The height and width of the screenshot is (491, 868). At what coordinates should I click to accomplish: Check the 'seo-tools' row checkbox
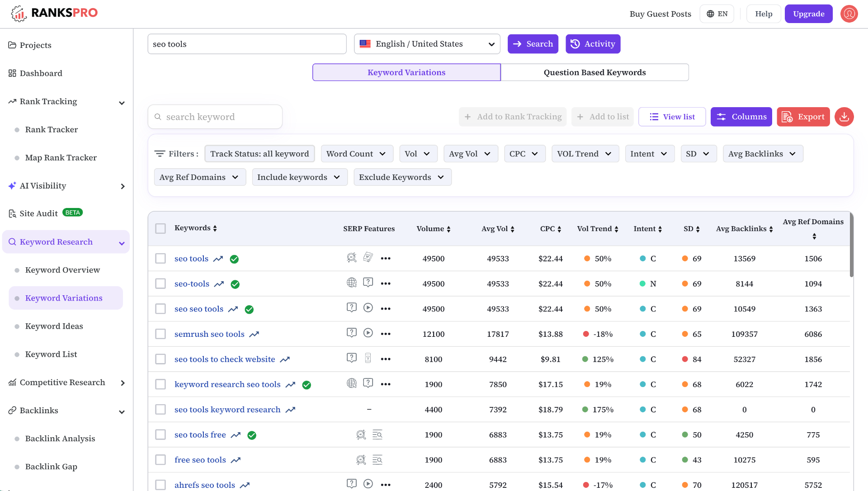pos(160,283)
